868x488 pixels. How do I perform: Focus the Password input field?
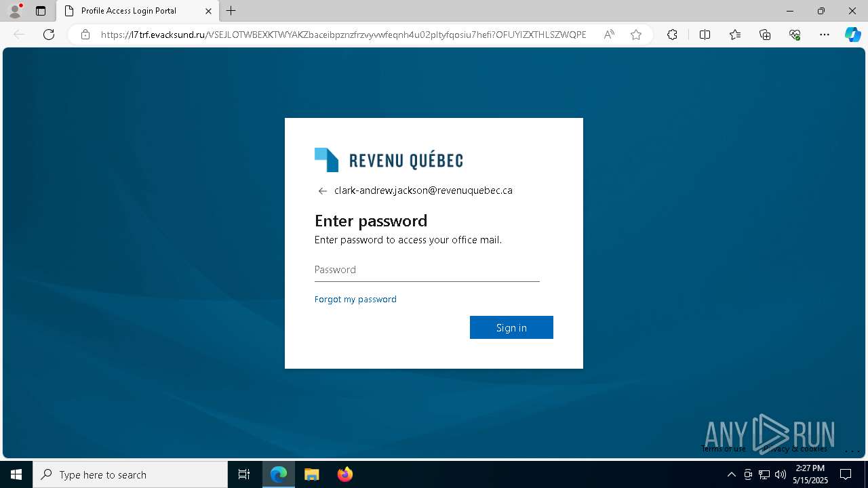[x=427, y=270]
